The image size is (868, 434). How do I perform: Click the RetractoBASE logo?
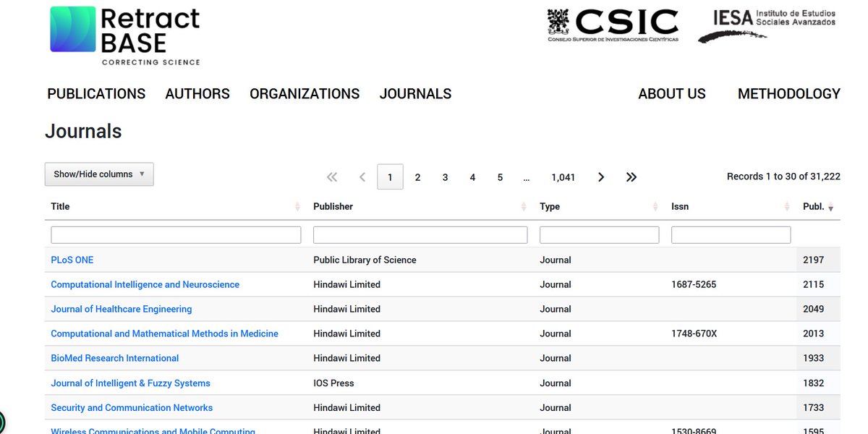pos(124,35)
